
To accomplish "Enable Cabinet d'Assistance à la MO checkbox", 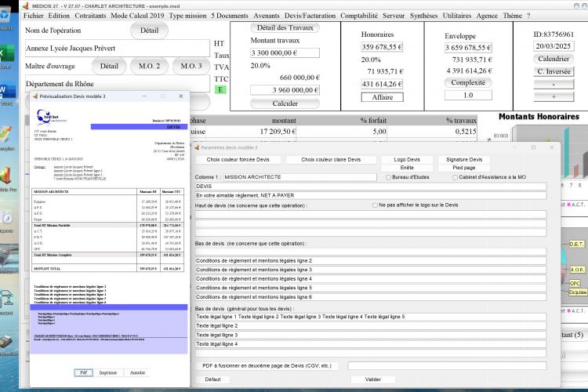I will [455, 177].
